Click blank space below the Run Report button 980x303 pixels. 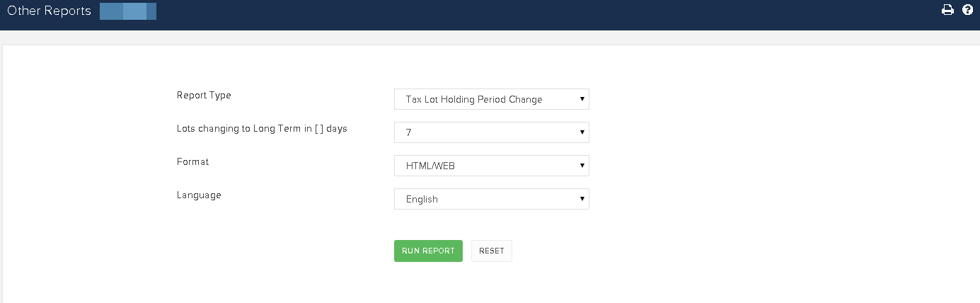[x=428, y=283]
